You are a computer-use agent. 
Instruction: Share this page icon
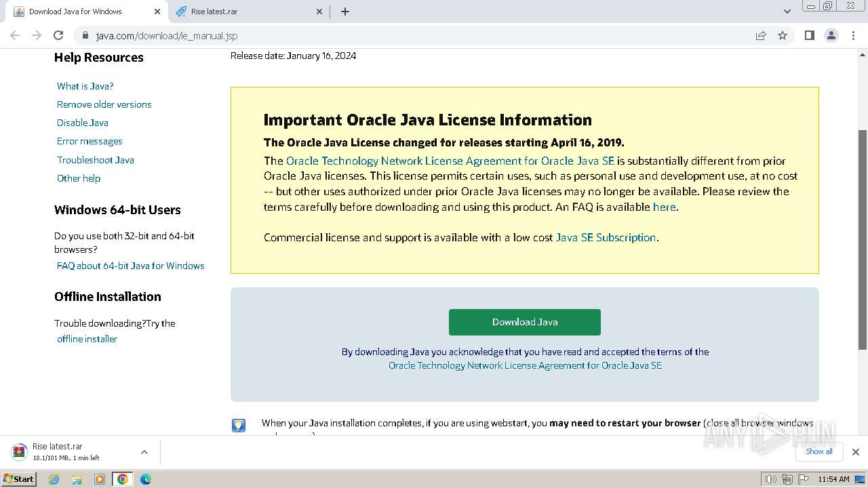coord(761,35)
